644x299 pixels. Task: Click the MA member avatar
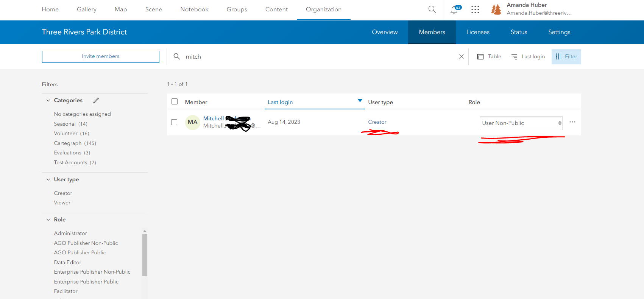click(192, 122)
